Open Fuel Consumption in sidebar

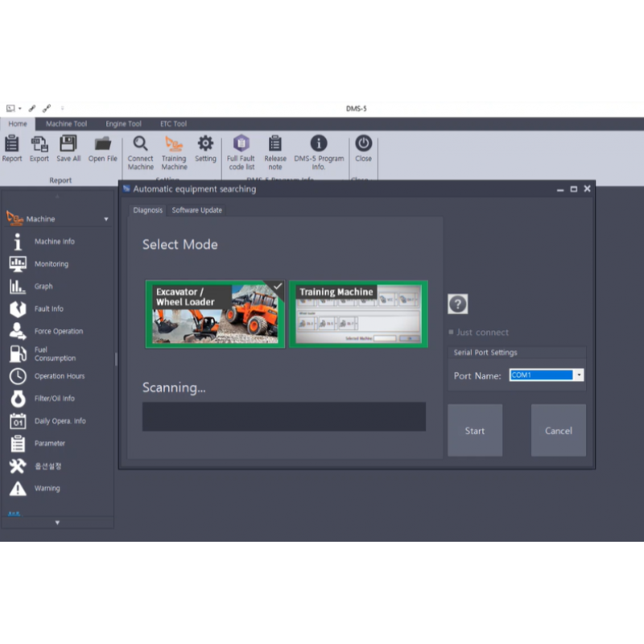pyautogui.click(x=54, y=354)
